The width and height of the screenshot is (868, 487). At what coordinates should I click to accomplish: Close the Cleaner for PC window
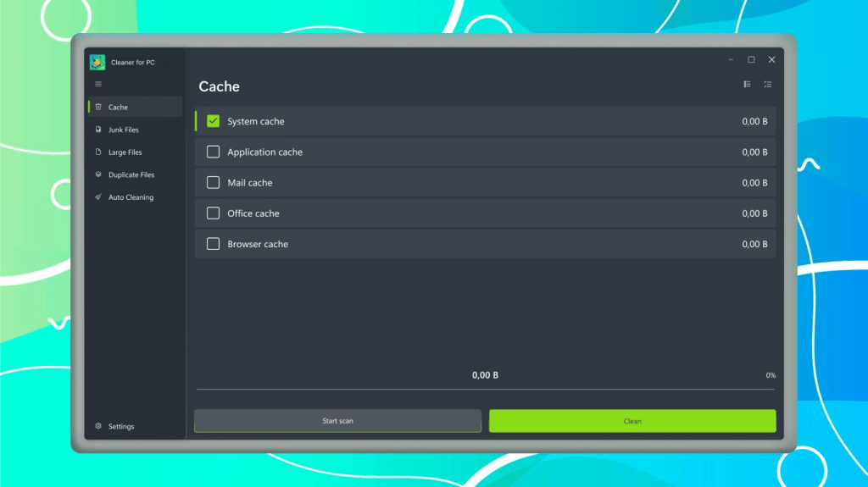[x=771, y=60]
